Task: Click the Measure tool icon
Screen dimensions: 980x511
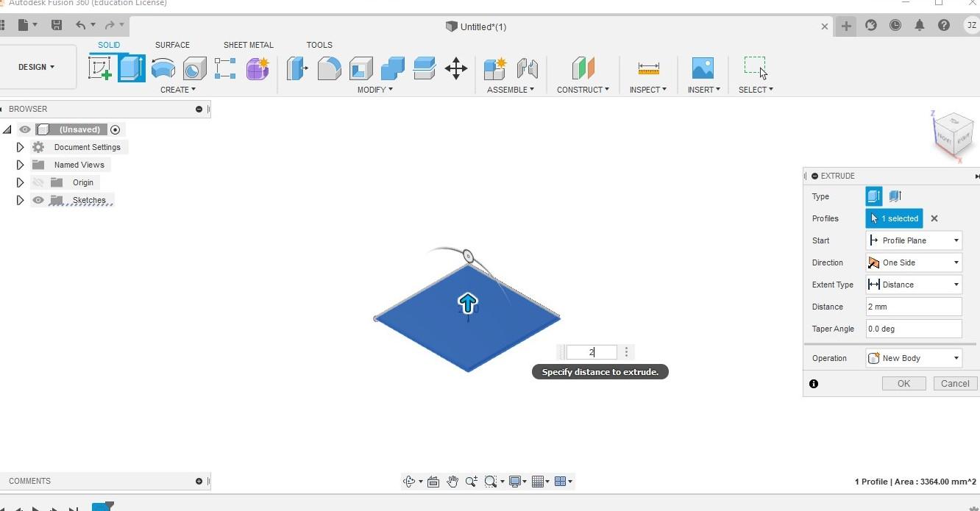Action: click(648, 68)
